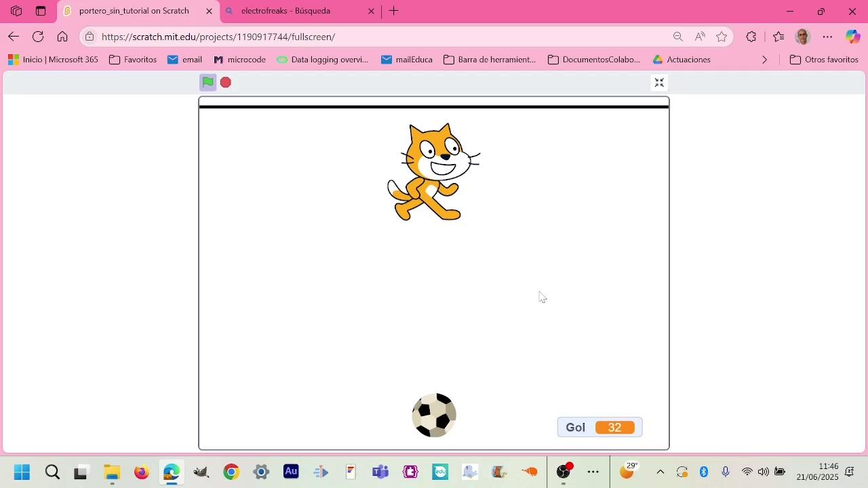The height and width of the screenshot is (488, 868).
Task: Open the Actuaciones Drive bookmark
Action: tap(682, 60)
